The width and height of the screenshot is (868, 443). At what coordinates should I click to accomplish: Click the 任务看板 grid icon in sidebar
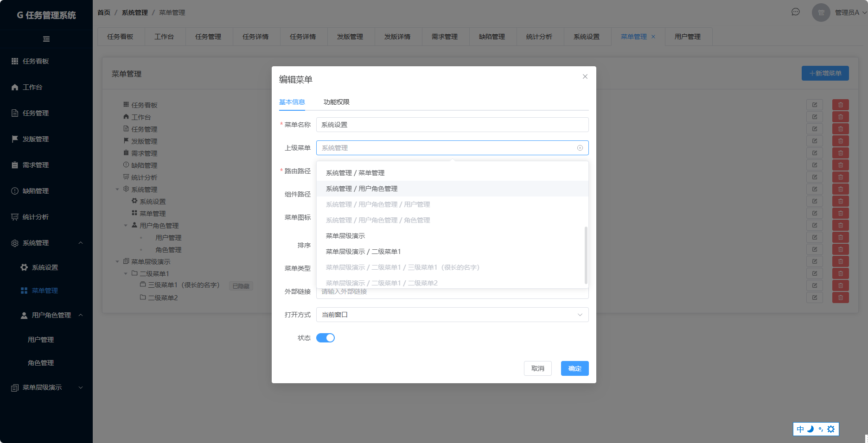(x=15, y=61)
